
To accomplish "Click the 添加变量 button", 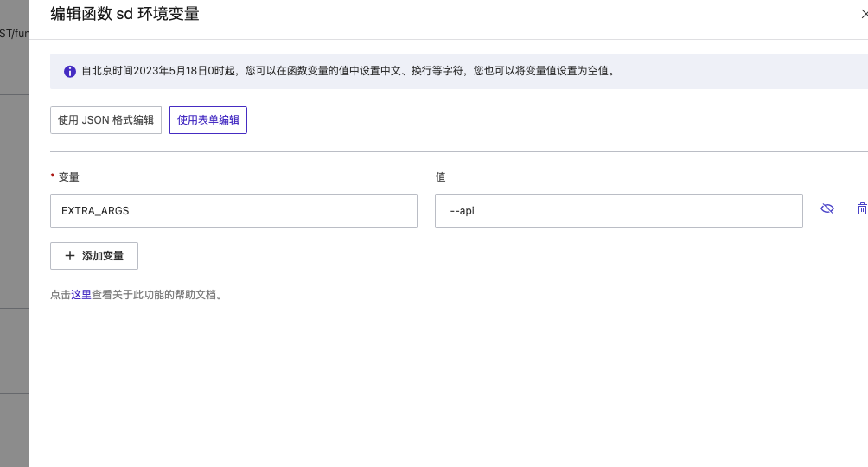I will tap(94, 256).
